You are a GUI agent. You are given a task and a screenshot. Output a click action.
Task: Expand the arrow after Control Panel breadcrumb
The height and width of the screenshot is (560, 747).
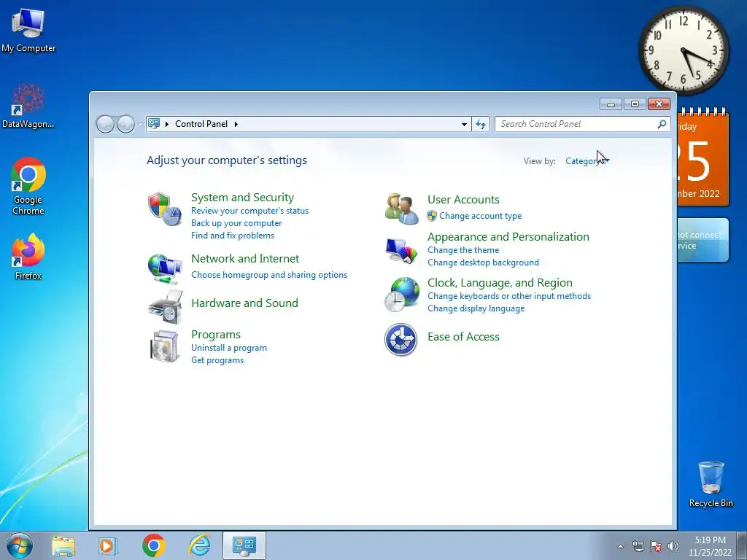coord(236,124)
